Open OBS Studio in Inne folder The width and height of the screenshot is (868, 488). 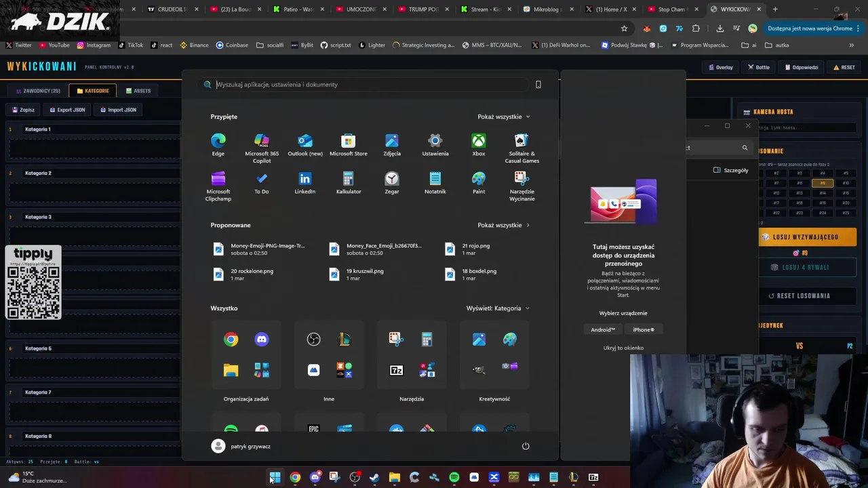[x=313, y=340]
